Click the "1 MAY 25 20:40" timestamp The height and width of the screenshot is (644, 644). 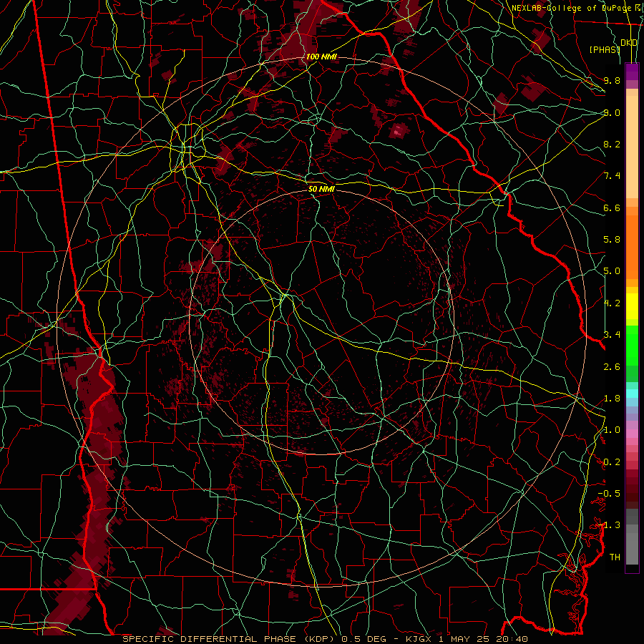(484, 639)
